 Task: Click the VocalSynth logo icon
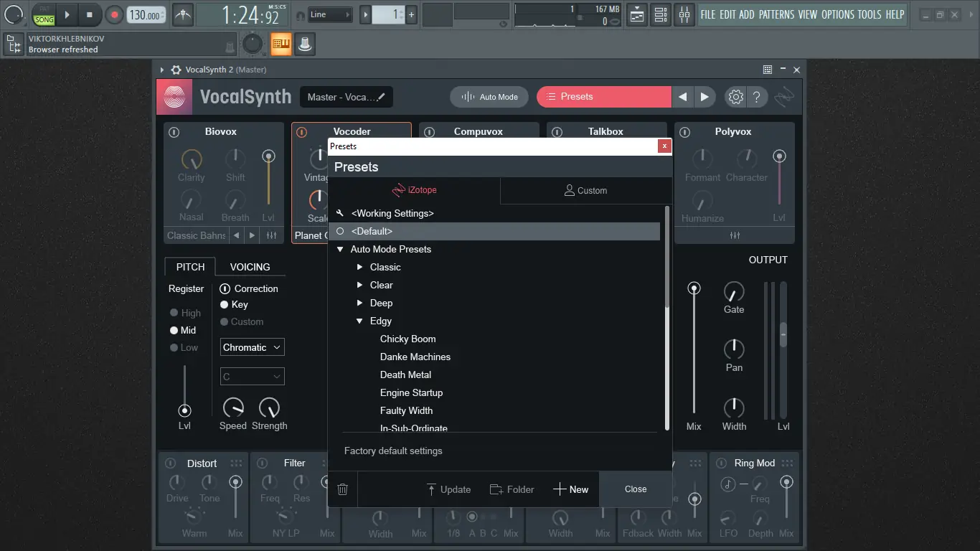coord(174,97)
